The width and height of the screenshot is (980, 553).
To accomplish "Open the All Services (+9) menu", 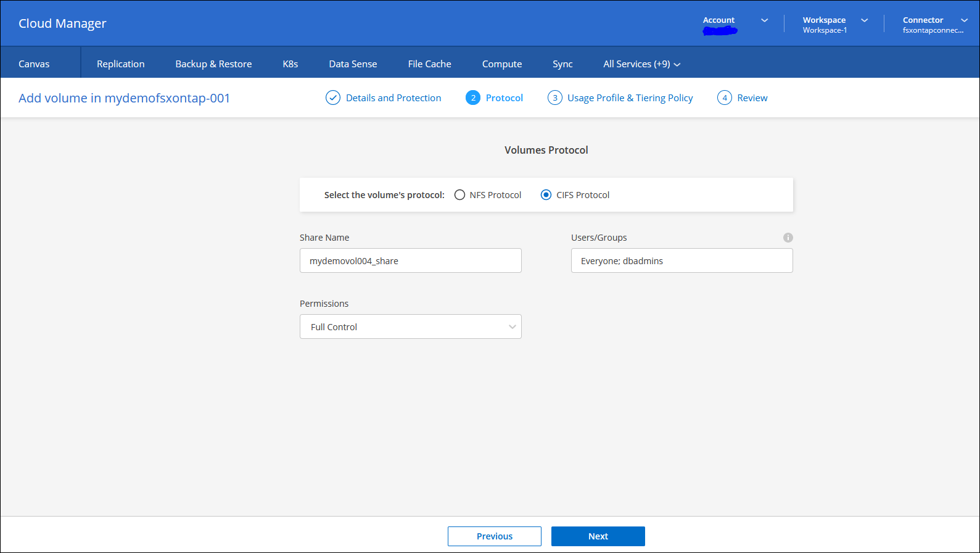I will pos(642,64).
